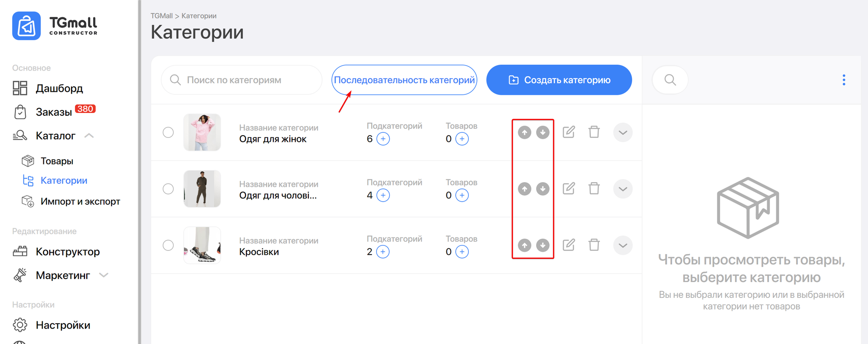
Task: Move Одяг для чоловіків category down
Action: click(x=542, y=189)
